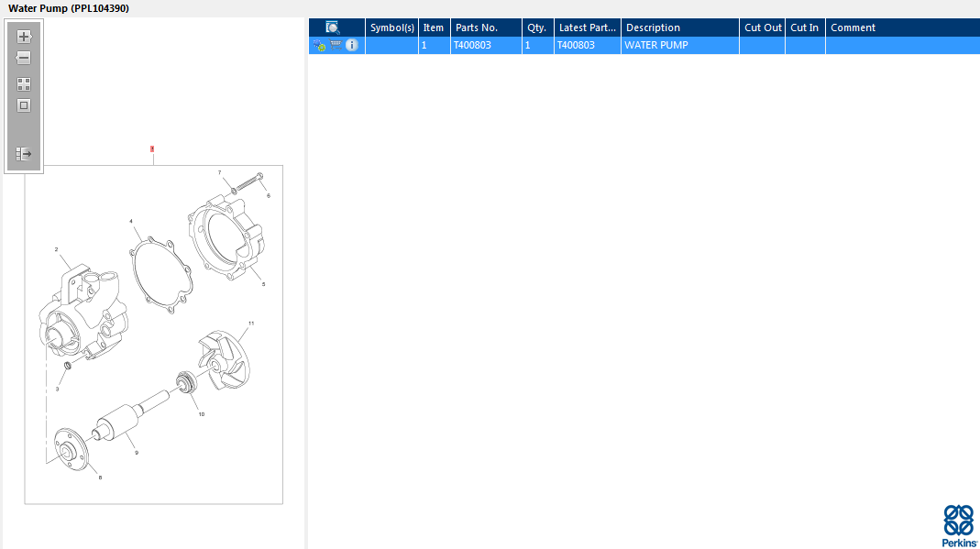
Task: Click the Comment column header
Action: (x=902, y=27)
